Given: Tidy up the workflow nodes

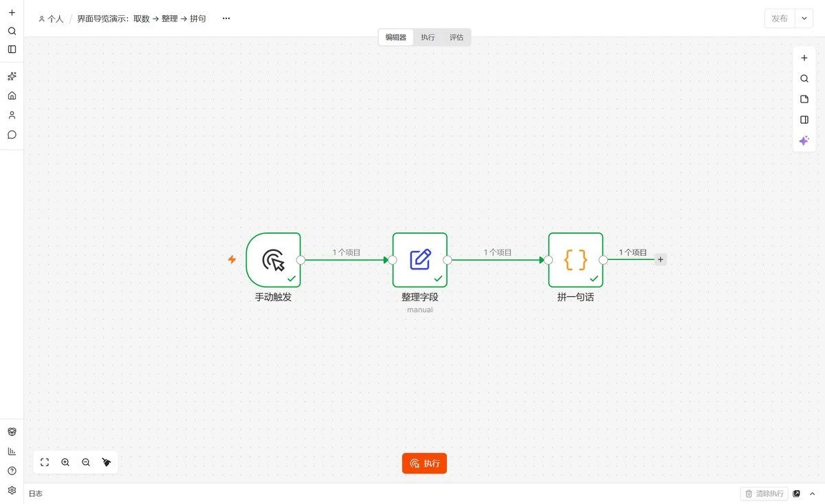Looking at the screenshot, I should [107, 462].
